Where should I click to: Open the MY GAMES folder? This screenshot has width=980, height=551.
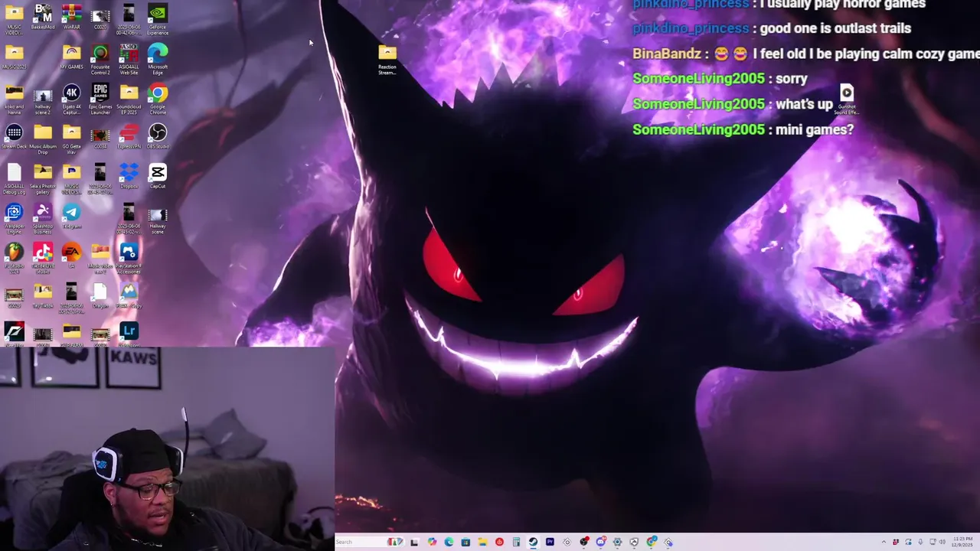click(x=71, y=57)
